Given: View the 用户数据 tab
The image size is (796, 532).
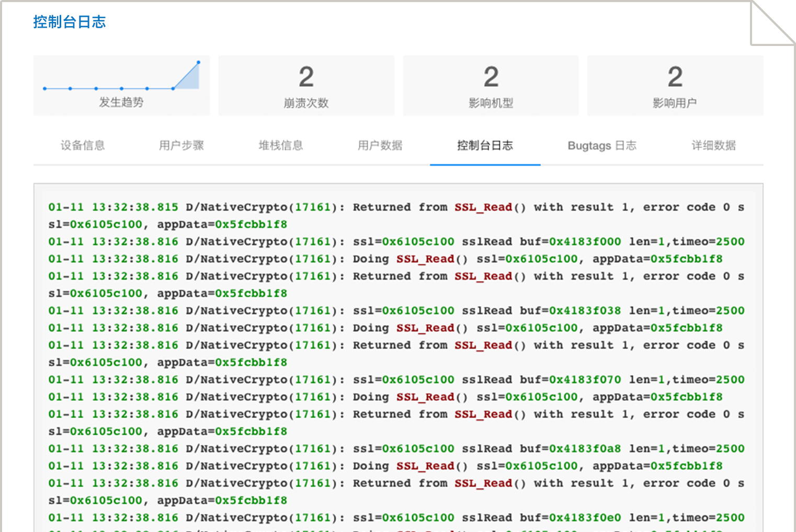Looking at the screenshot, I should (380, 145).
